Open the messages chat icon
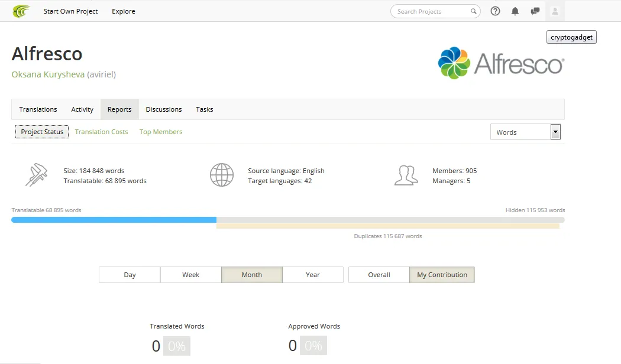621x364 pixels. tap(535, 11)
